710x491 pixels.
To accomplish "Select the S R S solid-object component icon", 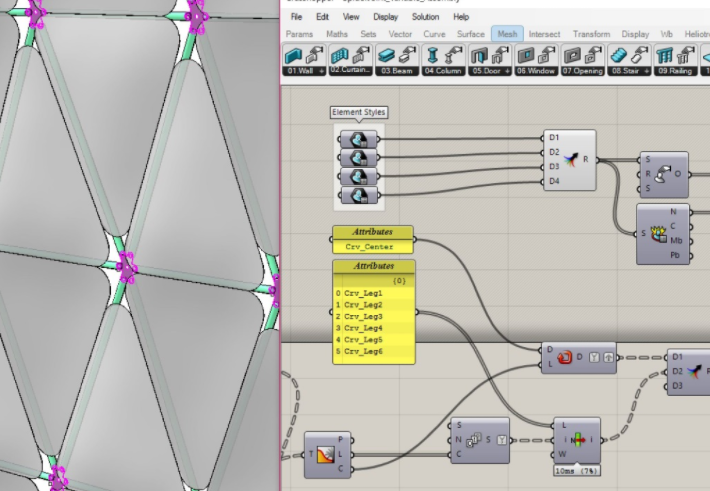I will pyautogui.click(x=662, y=174).
